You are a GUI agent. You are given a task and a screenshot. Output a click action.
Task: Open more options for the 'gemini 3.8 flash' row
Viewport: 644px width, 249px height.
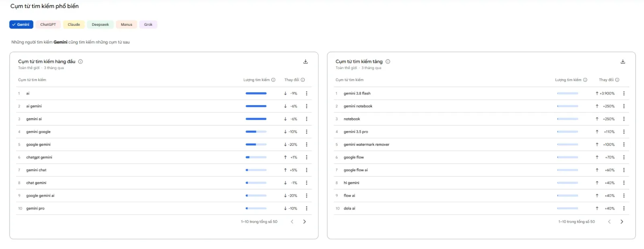[624, 93]
